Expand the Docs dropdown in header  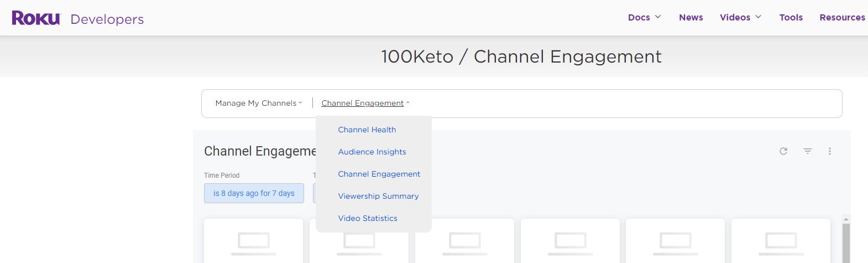[x=644, y=17]
